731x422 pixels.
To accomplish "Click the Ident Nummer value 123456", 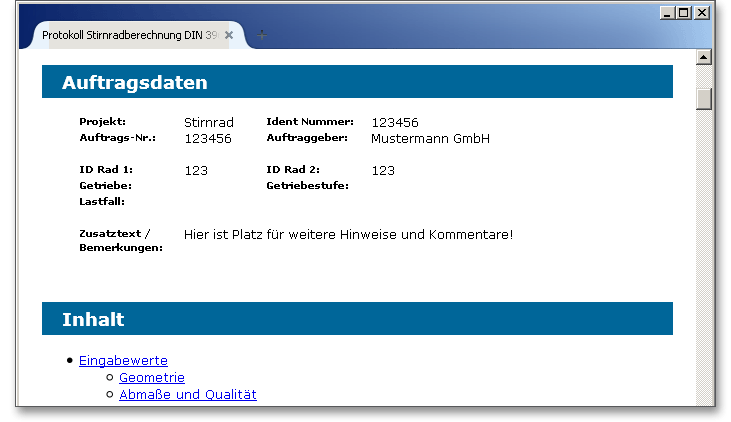I will click(x=394, y=123).
